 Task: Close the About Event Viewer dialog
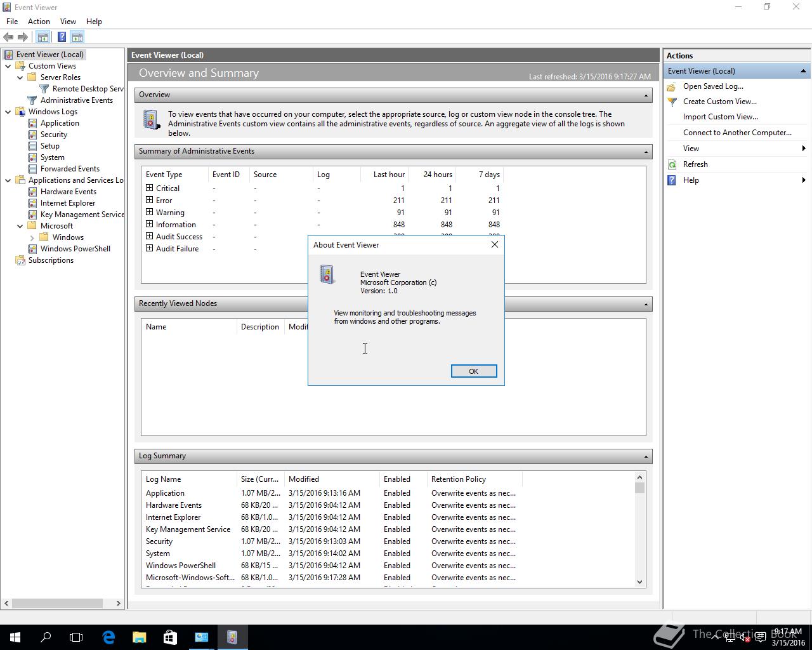tap(495, 244)
